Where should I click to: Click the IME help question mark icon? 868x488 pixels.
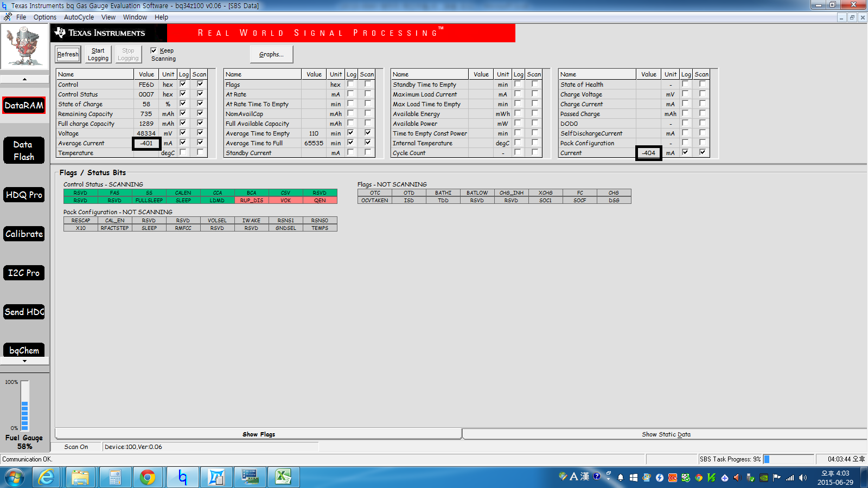point(597,476)
